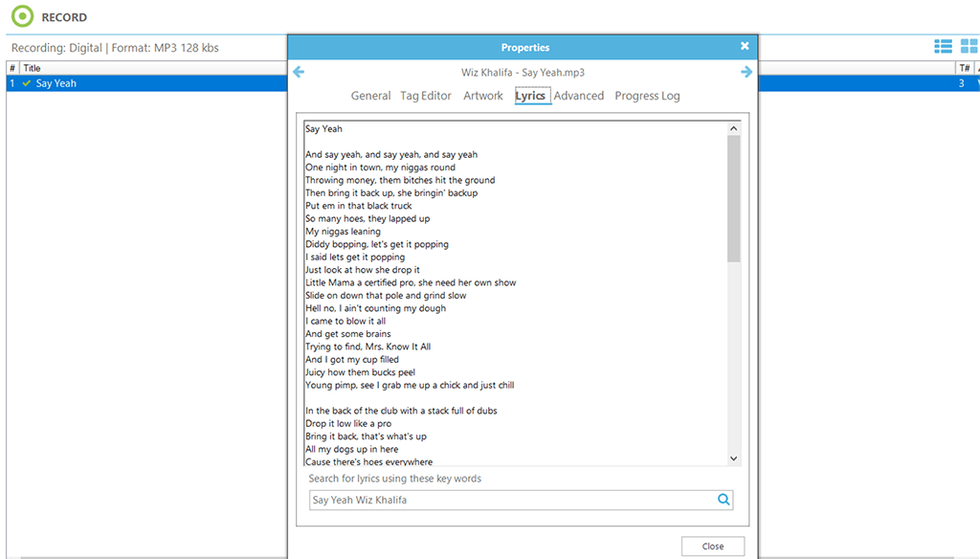
Task: Click the lyric line 'And I got my cup filled'
Action: 352,360
